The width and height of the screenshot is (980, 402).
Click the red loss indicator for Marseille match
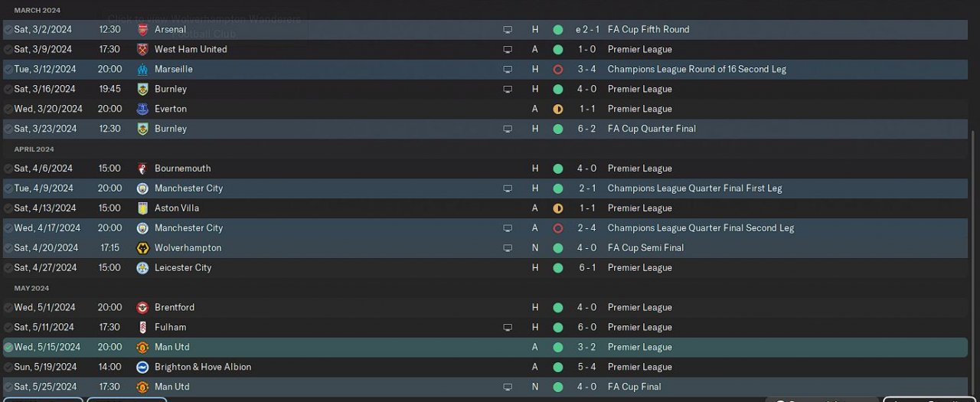pos(557,70)
